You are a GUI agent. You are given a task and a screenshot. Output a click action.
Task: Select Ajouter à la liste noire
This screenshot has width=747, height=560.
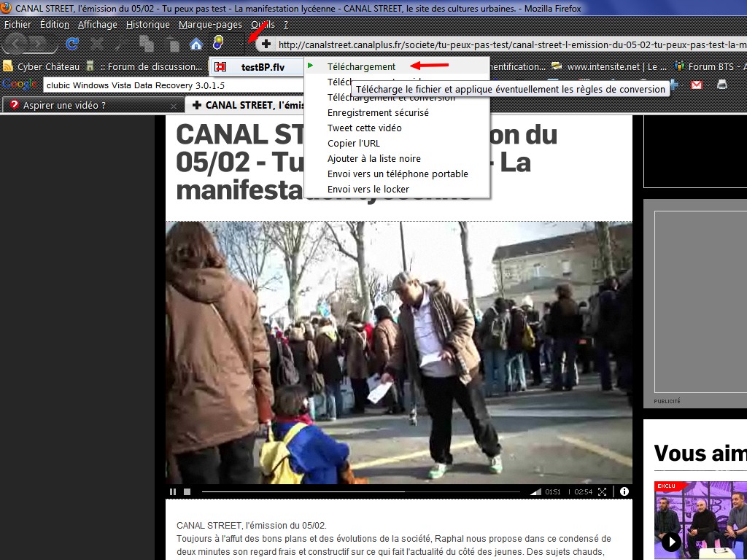coord(373,159)
